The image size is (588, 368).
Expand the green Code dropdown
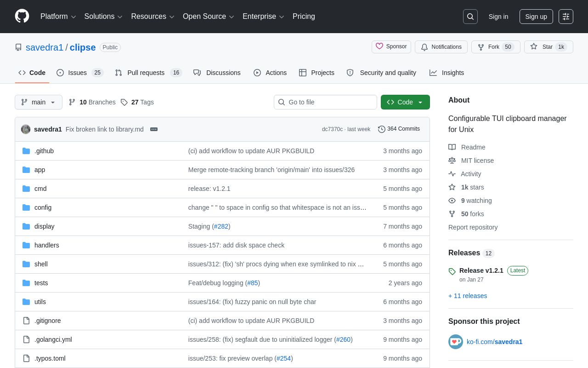point(405,102)
